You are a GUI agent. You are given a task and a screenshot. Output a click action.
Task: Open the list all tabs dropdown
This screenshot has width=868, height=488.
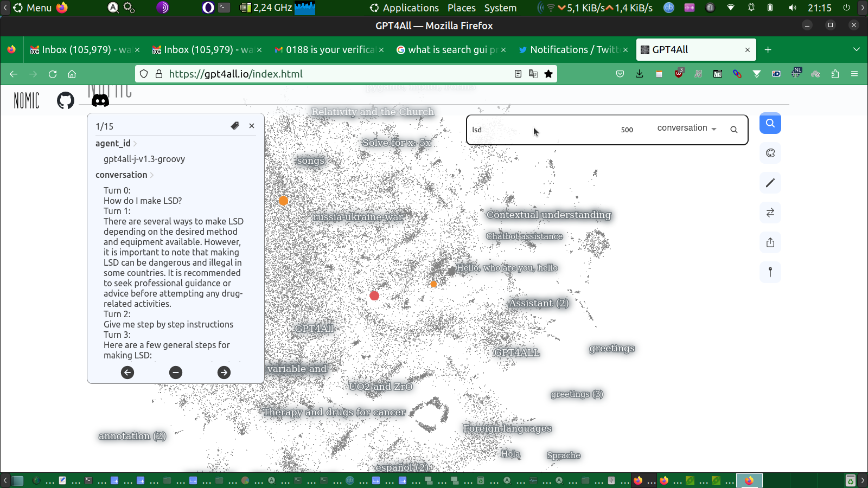coord(857,49)
